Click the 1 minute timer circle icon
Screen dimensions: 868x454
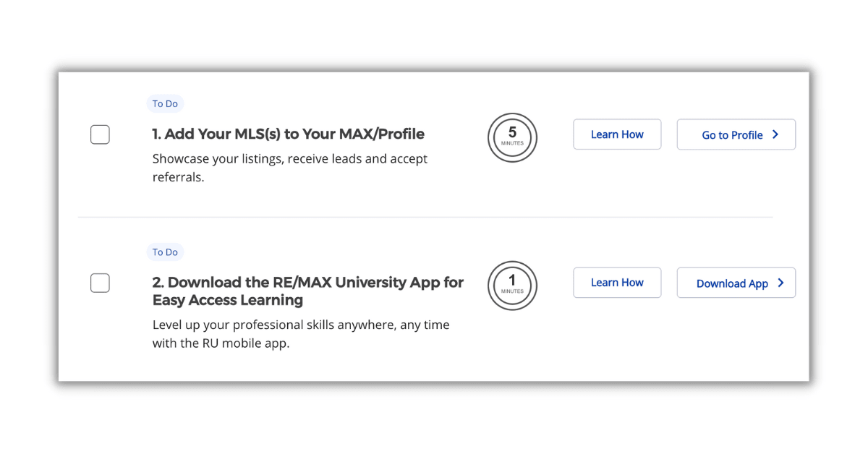point(512,286)
